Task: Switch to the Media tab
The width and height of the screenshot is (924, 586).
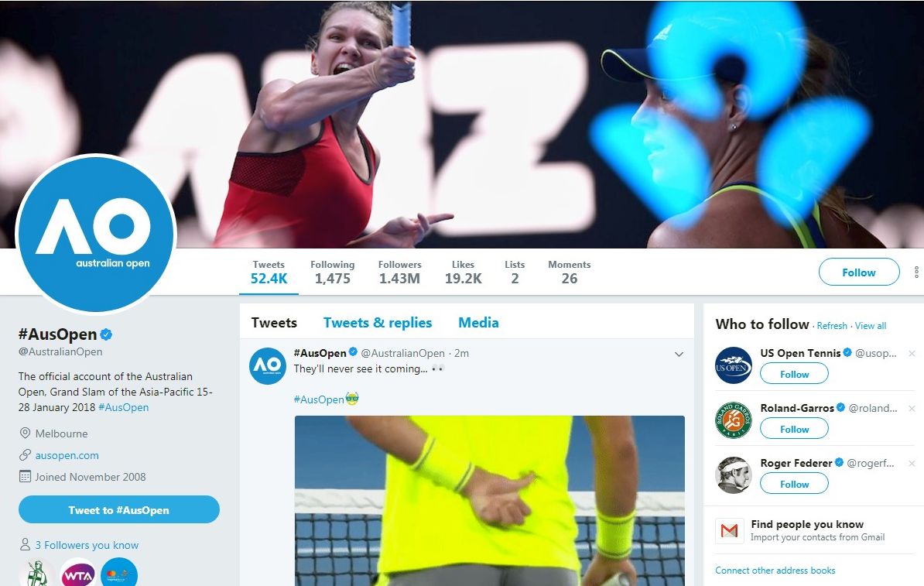Action: pos(478,323)
